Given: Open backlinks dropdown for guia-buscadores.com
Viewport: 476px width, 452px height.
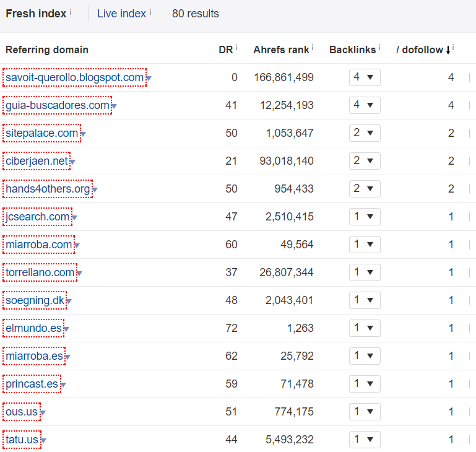Looking at the screenshot, I should (365, 105).
